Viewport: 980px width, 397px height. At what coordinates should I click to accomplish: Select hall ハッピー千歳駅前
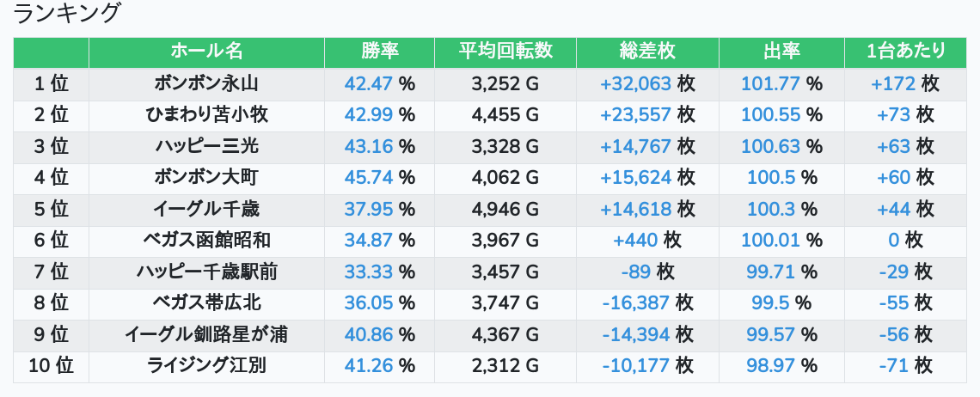click(206, 272)
